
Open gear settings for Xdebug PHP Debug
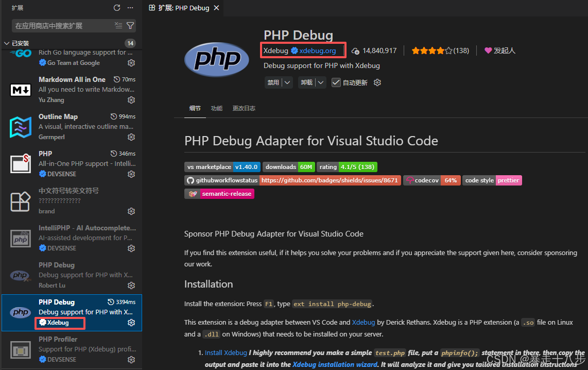coord(131,323)
